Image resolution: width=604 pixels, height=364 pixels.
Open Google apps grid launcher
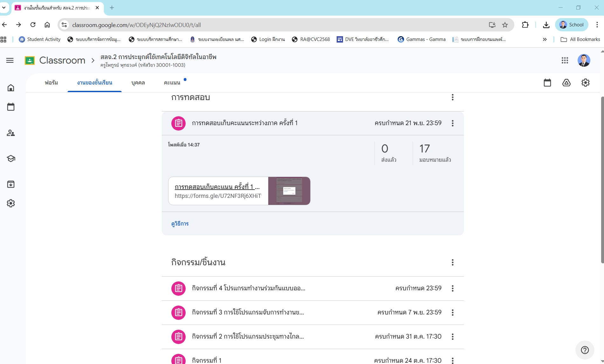[x=565, y=60]
